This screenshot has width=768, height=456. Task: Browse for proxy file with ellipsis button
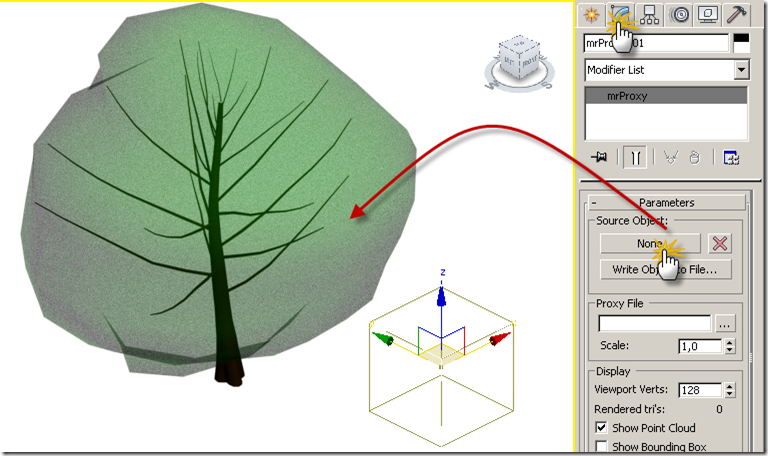[724, 324]
